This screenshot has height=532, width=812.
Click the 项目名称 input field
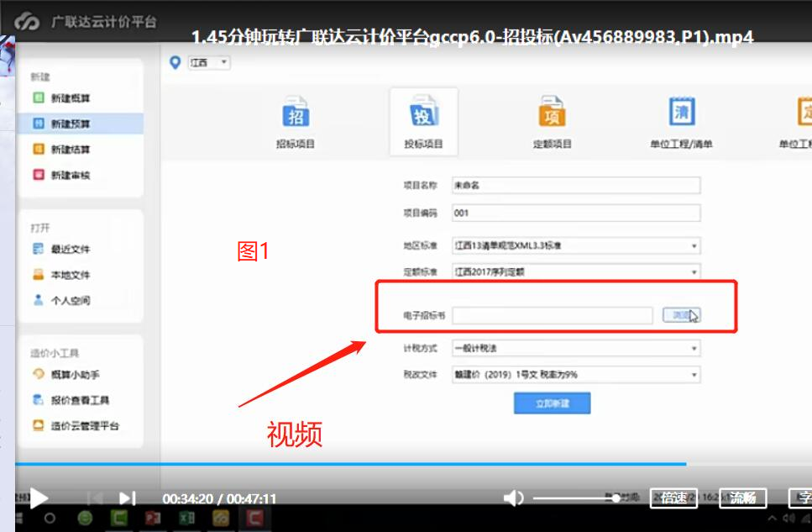click(x=576, y=185)
